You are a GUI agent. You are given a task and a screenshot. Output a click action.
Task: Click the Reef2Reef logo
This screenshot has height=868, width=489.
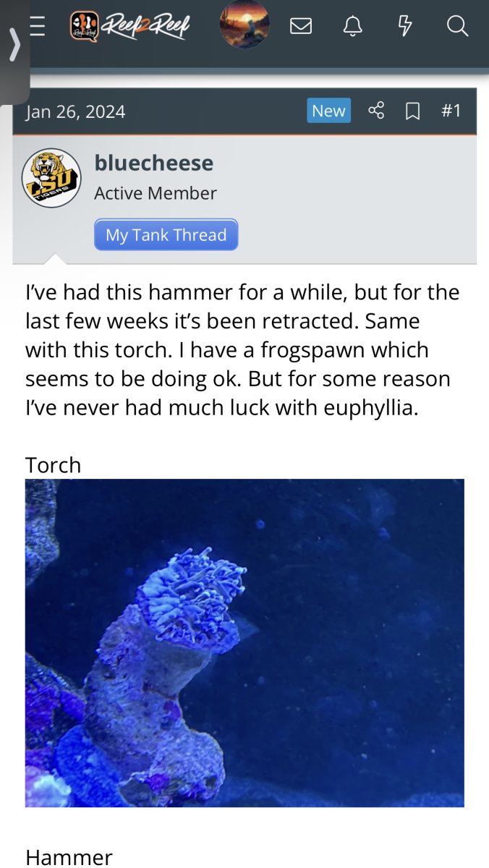(x=130, y=27)
